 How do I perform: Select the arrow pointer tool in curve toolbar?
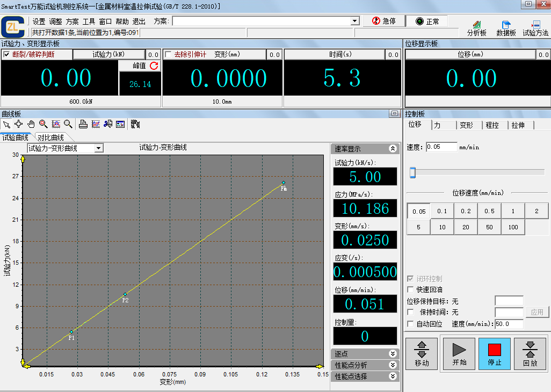6,125
